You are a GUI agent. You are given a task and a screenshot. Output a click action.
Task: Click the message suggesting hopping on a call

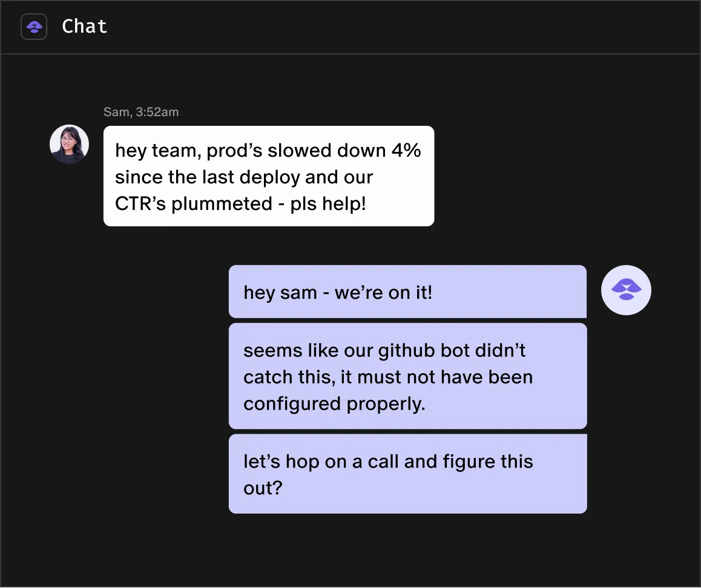(407, 474)
